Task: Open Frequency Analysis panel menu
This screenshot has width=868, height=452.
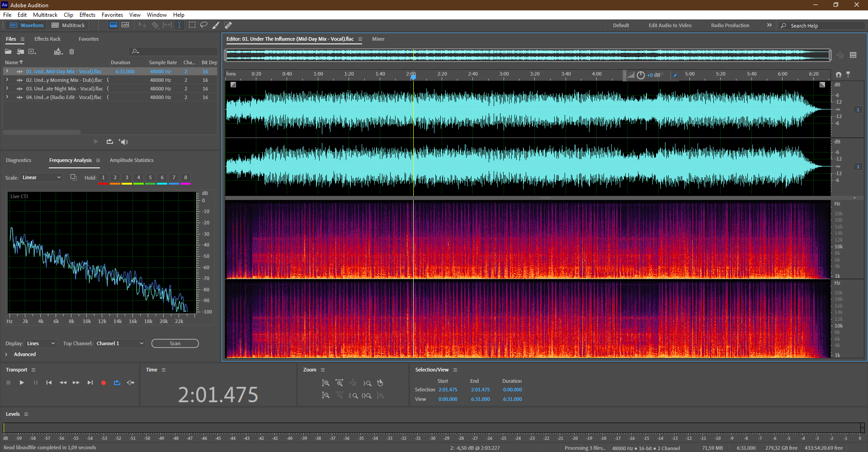Action: [98, 160]
